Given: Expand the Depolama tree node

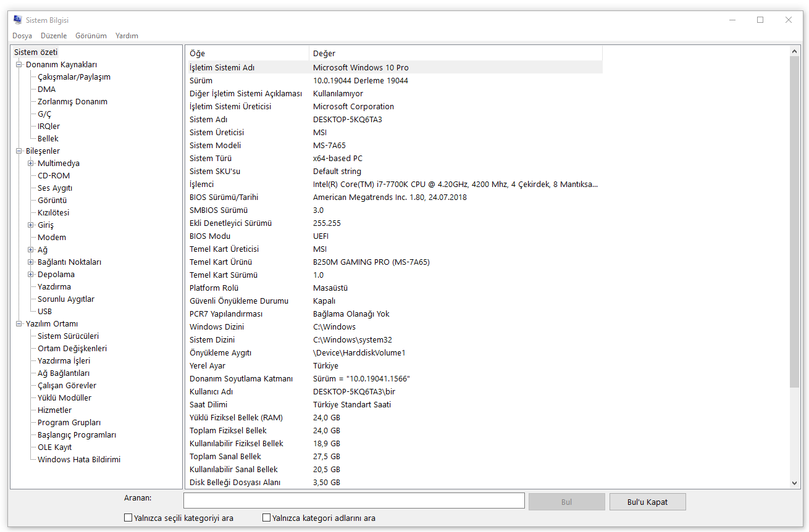Looking at the screenshot, I should pyautogui.click(x=31, y=275).
